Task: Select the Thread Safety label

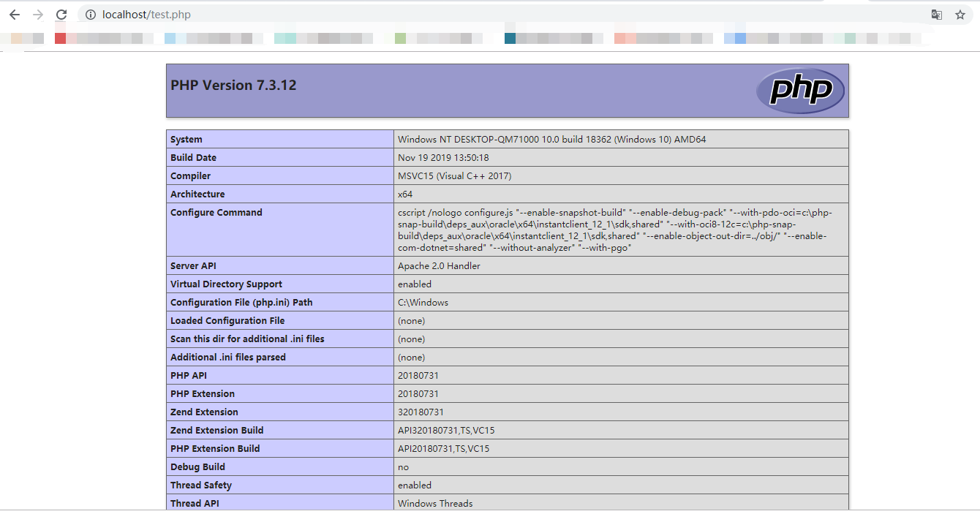Action: click(x=201, y=485)
